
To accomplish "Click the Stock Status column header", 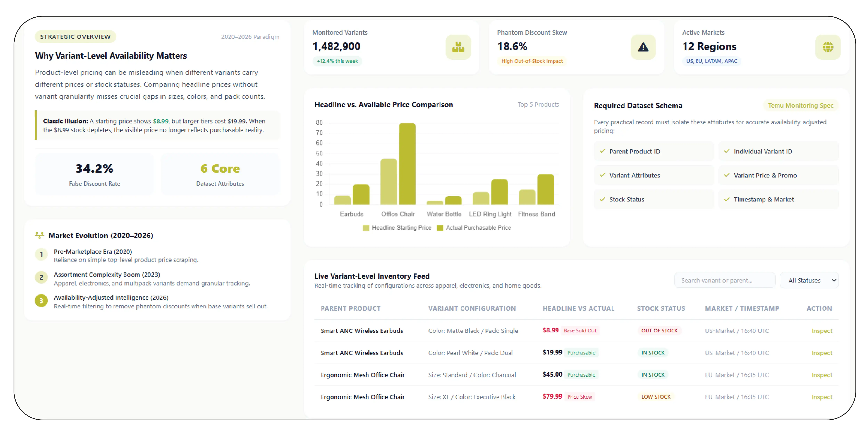I will [x=661, y=308].
